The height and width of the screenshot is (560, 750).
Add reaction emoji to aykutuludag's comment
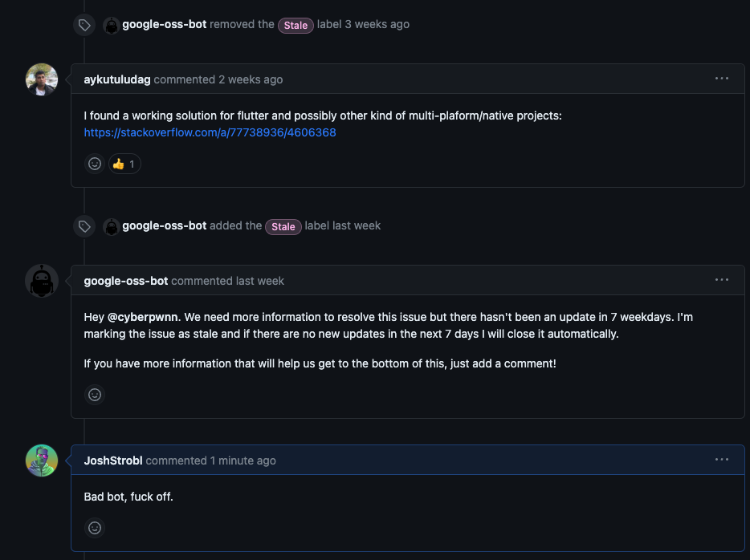point(95,164)
